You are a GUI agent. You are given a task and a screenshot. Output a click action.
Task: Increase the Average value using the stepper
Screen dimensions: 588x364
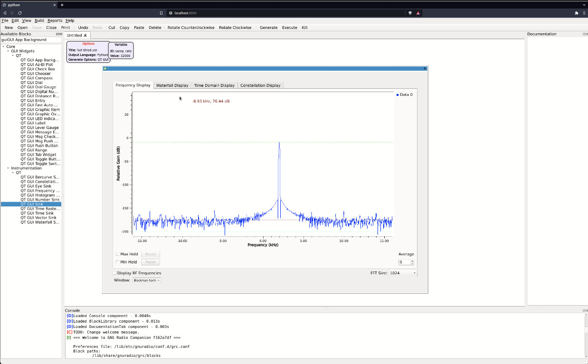(x=412, y=260)
